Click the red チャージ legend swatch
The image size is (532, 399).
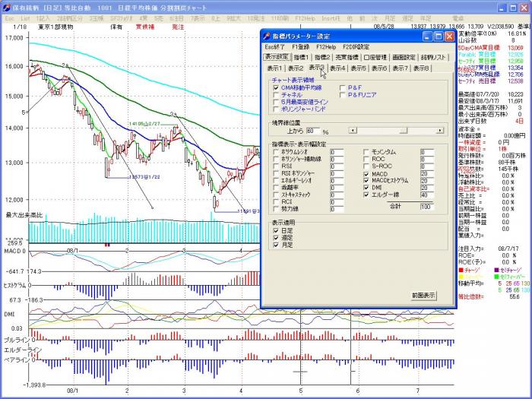click(x=461, y=270)
